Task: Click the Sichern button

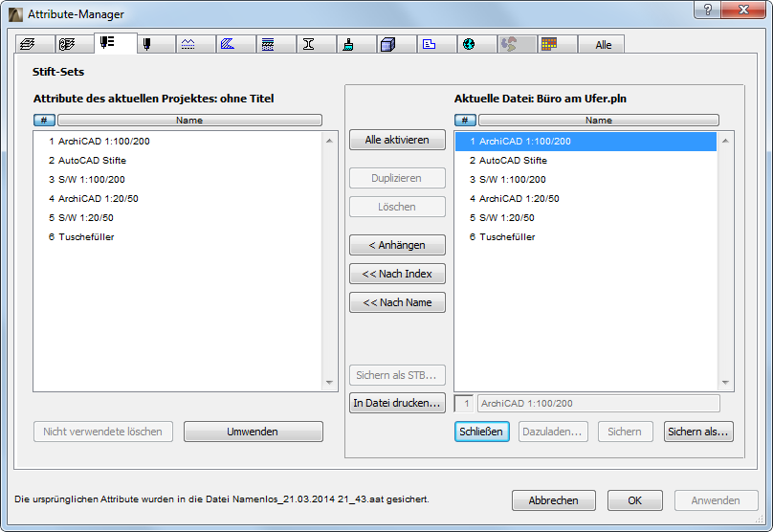Action: (x=625, y=432)
